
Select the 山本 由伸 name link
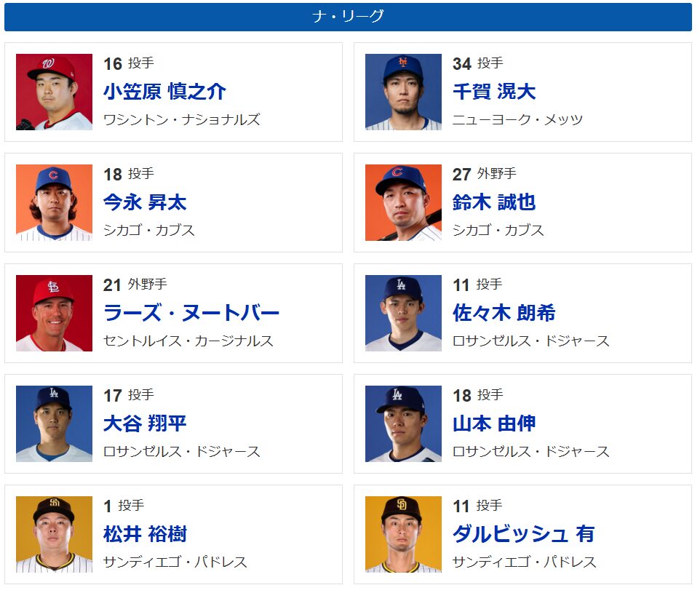point(493,423)
